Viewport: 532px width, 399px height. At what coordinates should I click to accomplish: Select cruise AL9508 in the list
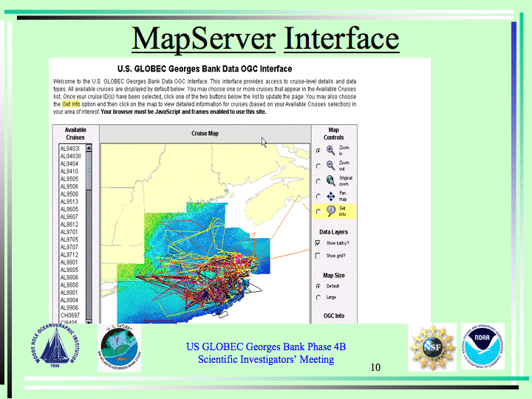point(69,194)
